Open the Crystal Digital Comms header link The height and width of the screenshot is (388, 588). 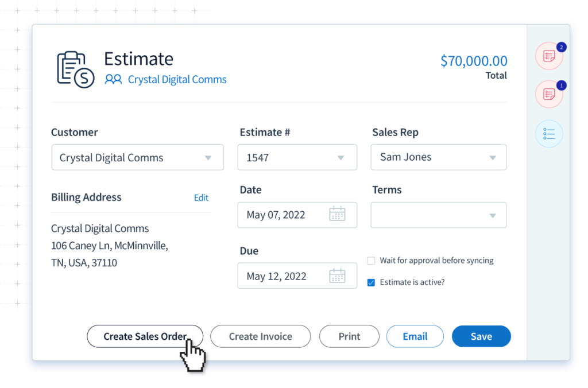click(177, 80)
